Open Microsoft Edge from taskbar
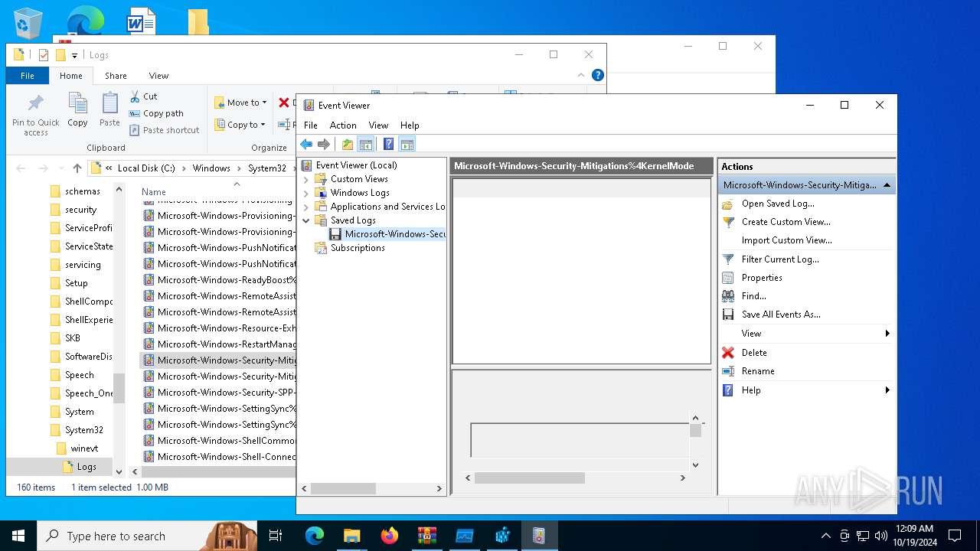980x551 pixels. 315,536
